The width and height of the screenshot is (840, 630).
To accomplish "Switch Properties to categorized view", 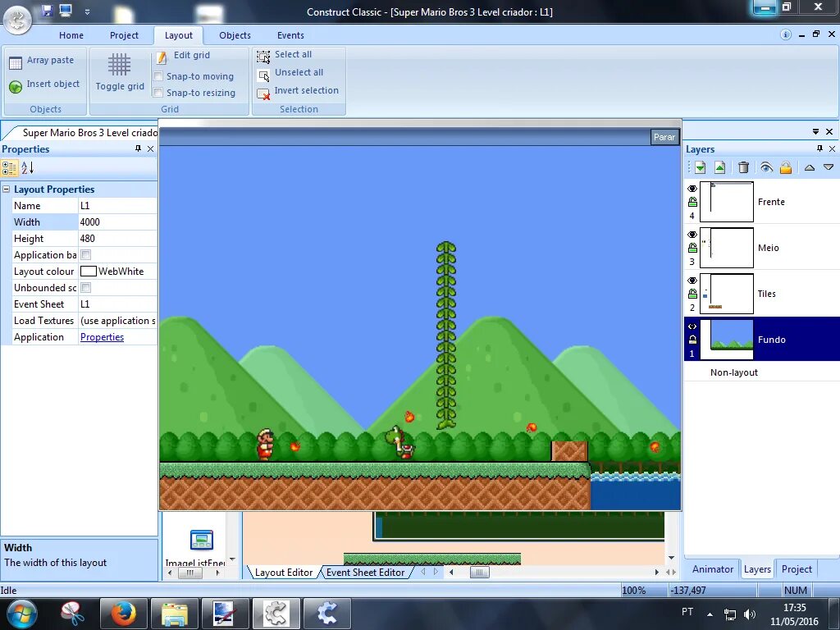I will pyautogui.click(x=9, y=167).
